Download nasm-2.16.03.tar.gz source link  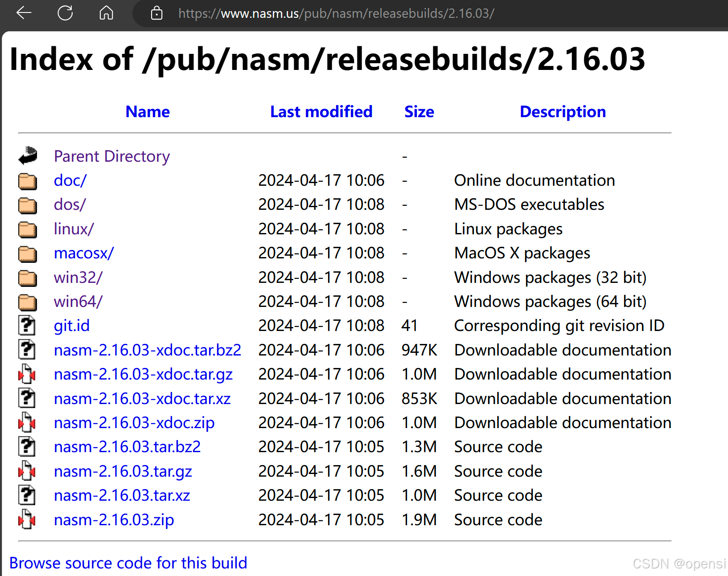click(123, 471)
